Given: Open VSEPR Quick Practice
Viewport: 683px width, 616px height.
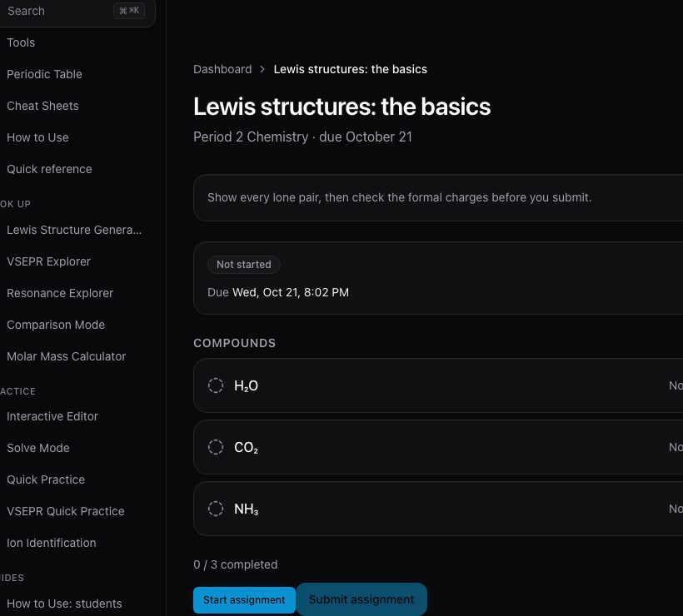Looking at the screenshot, I should (x=66, y=511).
